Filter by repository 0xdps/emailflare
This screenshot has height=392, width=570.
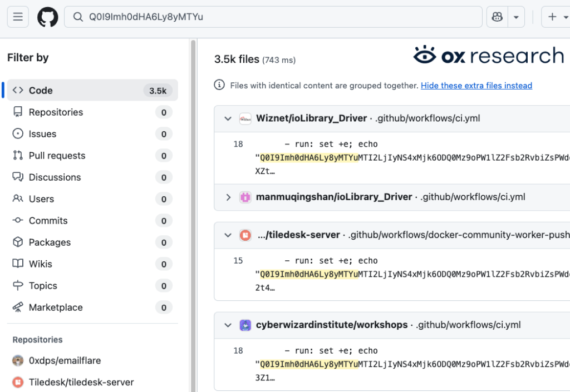65,360
